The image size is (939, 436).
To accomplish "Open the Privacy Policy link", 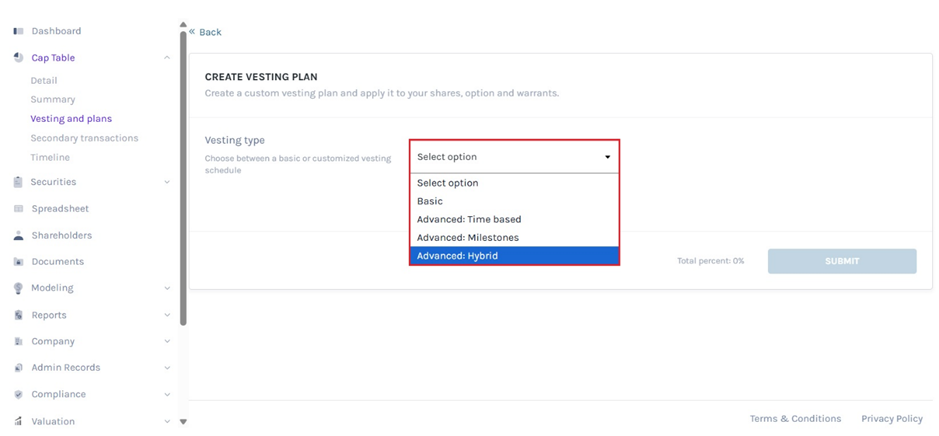I will point(891,419).
